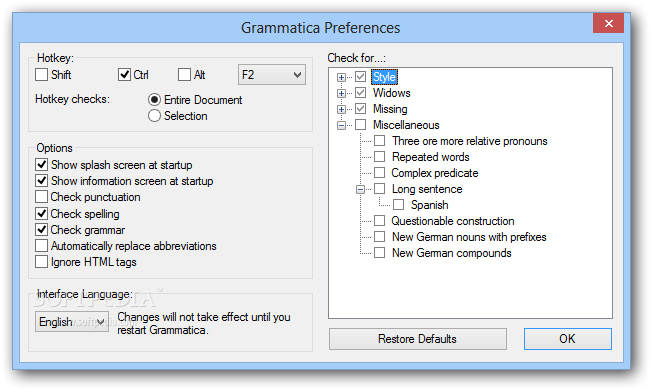Image resolution: width=651 pixels, height=390 pixels.
Task: Collapse the Long sentence tree node
Action: pyautogui.click(x=360, y=189)
